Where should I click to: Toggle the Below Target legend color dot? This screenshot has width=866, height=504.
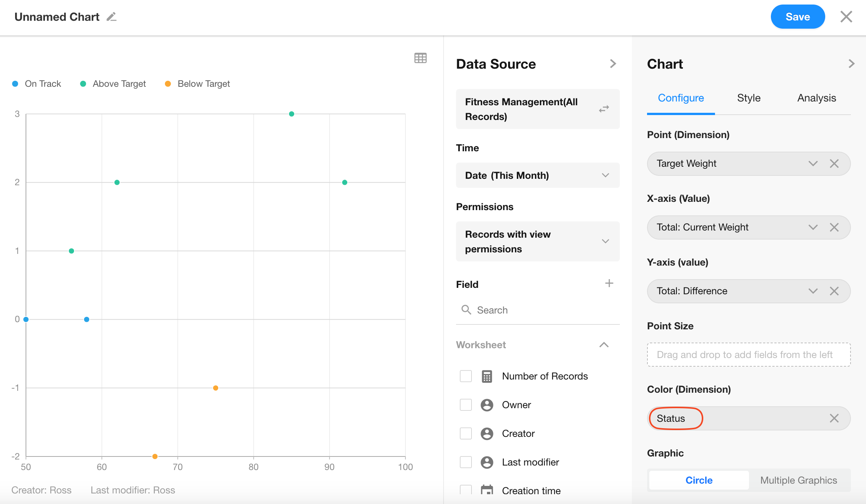pyautogui.click(x=168, y=84)
